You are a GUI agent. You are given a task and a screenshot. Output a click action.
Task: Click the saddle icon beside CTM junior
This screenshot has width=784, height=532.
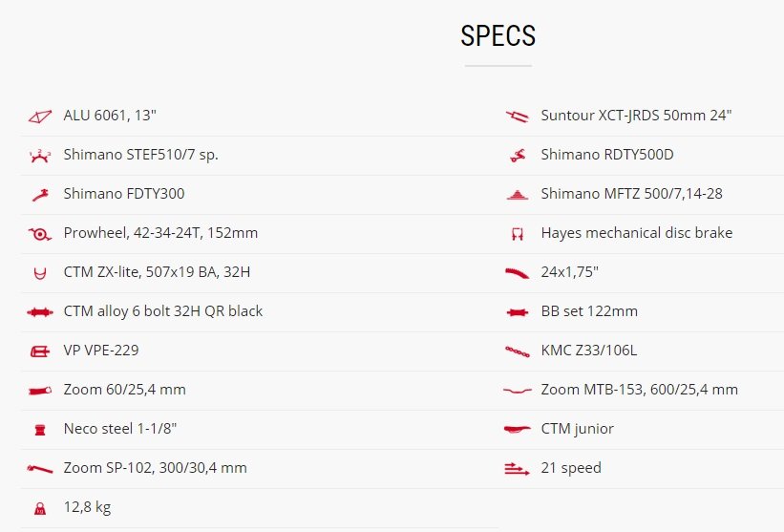tap(517, 429)
